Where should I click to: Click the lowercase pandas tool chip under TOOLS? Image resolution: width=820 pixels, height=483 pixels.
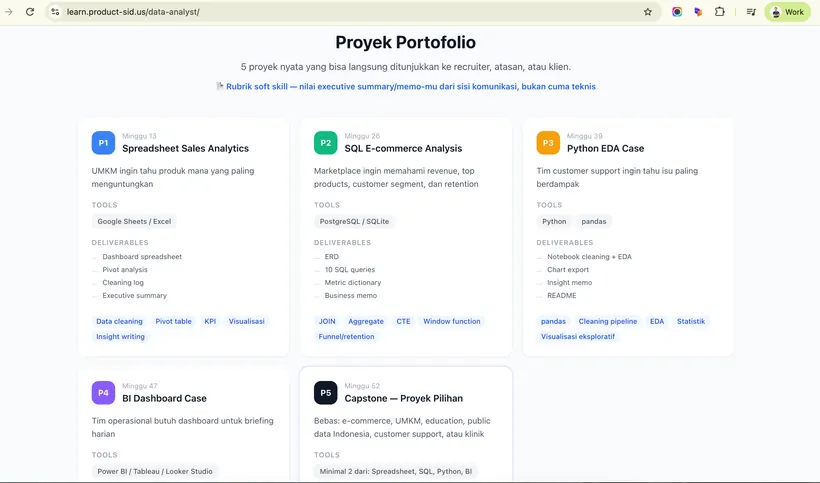[594, 221]
